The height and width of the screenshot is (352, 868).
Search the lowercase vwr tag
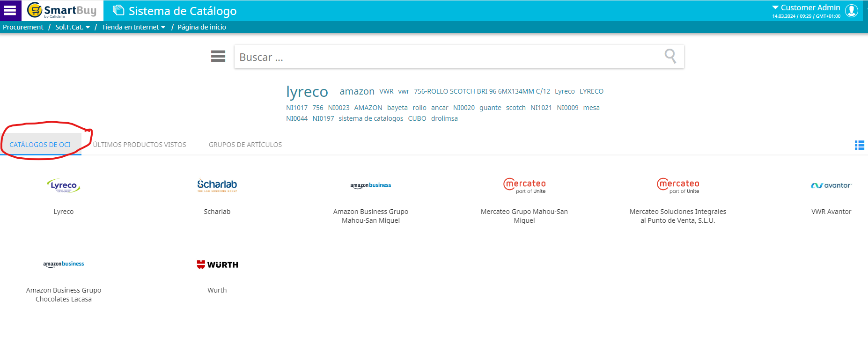tap(404, 91)
